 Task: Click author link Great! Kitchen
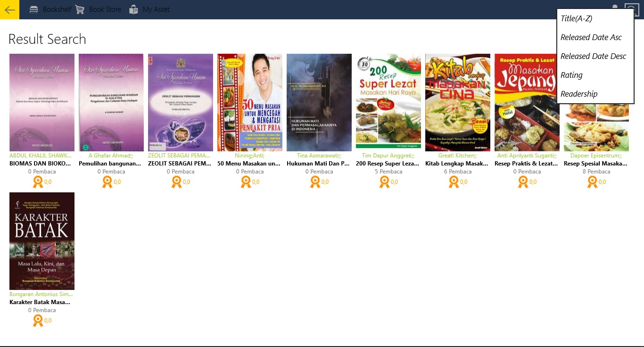(458, 156)
